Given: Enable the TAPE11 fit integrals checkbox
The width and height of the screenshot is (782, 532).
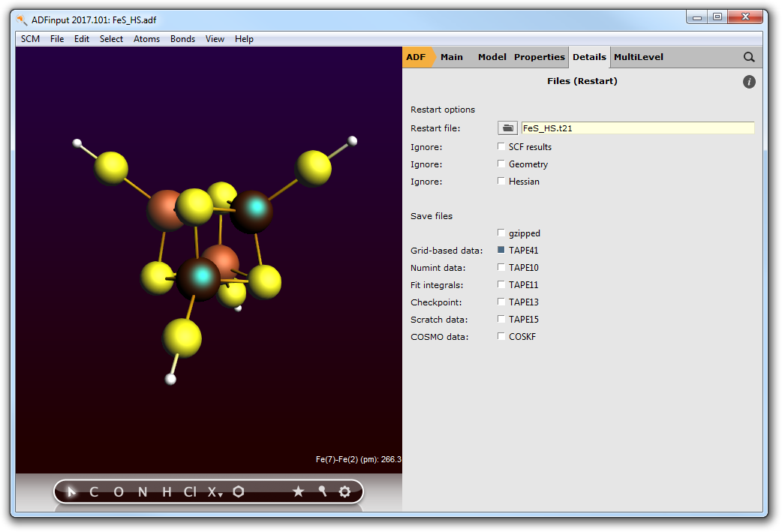Looking at the screenshot, I should coord(501,284).
